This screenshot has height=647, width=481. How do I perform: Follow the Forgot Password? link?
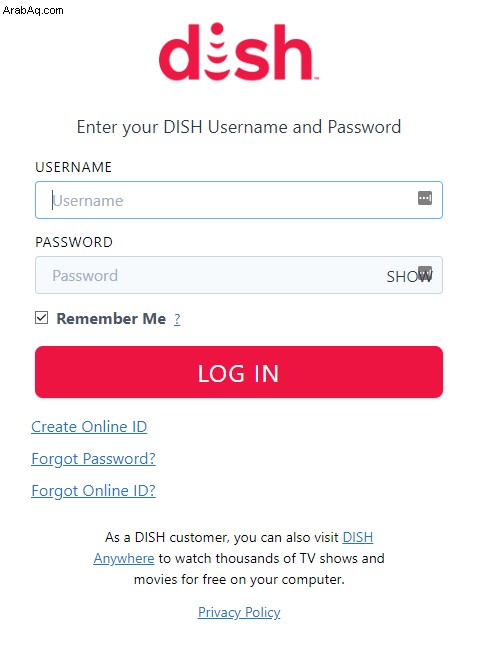(94, 459)
